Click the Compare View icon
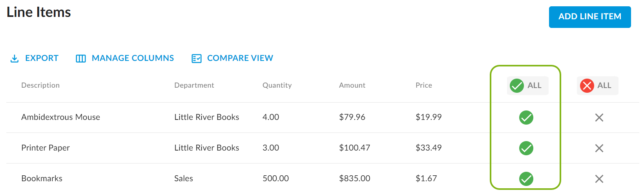The width and height of the screenshot is (644, 193). point(196,59)
